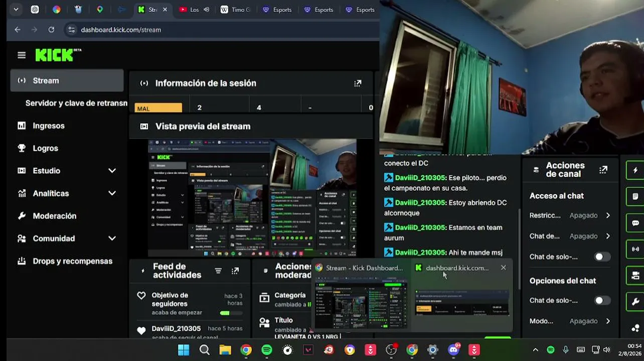Click the microphone icon in the system tray
This screenshot has height=361, width=644.
[566, 350]
